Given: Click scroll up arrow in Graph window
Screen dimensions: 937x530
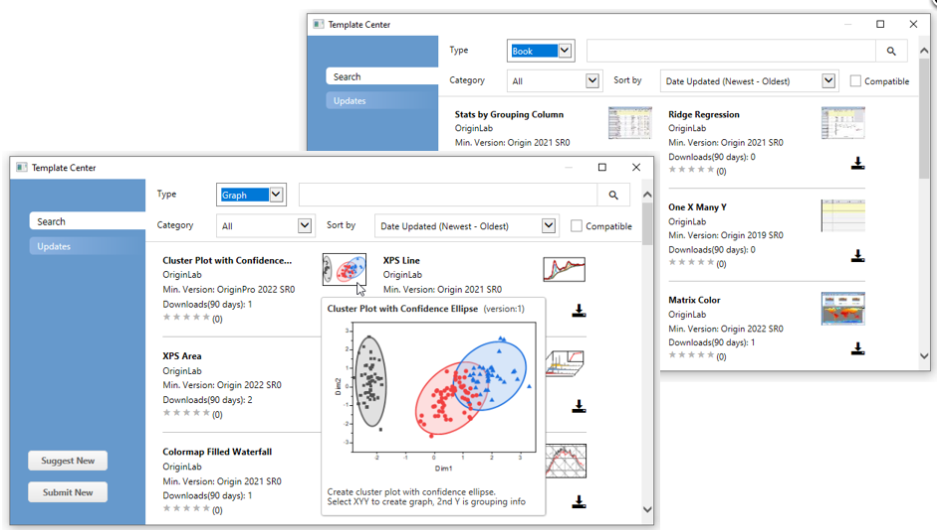Looking at the screenshot, I should [647, 195].
